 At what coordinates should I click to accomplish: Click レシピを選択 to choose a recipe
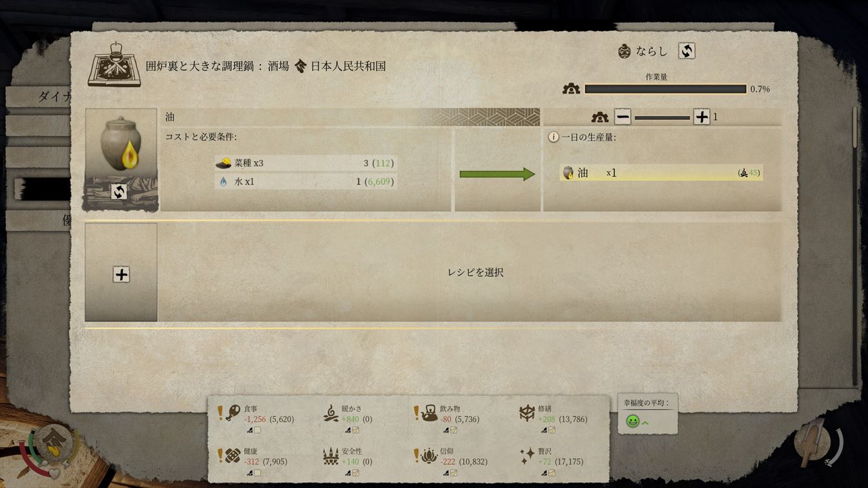pyautogui.click(x=475, y=272)
